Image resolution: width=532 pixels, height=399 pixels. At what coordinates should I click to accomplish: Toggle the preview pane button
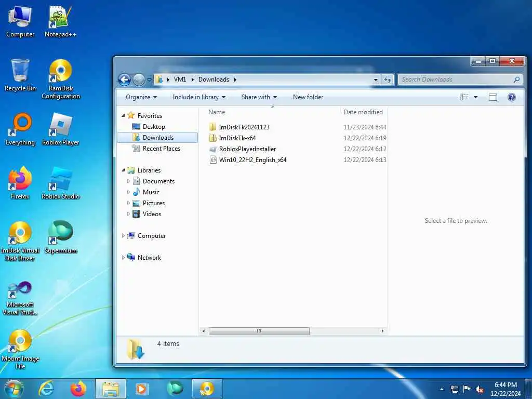[x=493, y=97]
